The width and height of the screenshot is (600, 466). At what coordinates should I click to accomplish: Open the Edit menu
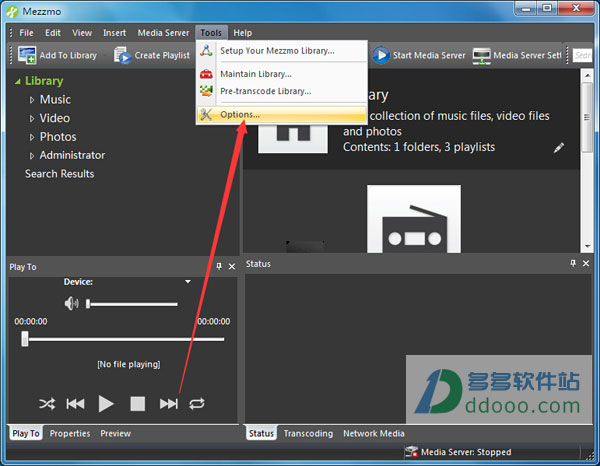pos(52,33)
